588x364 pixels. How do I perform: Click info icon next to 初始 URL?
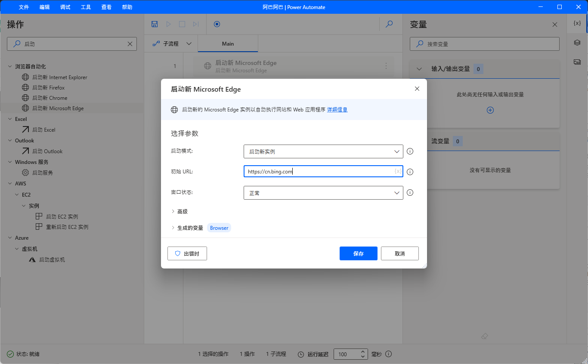pos(410,172)
